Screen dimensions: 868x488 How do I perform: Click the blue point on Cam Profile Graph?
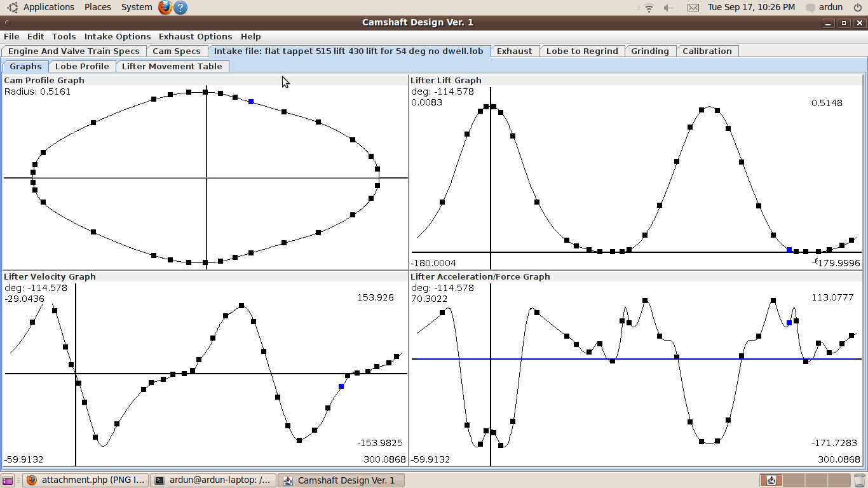tap(251, 102)
